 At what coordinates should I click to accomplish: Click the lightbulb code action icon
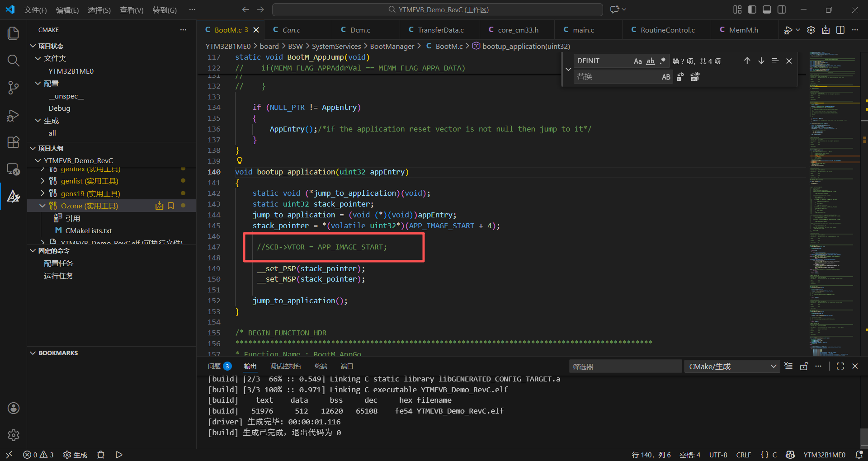pos(240,160)
